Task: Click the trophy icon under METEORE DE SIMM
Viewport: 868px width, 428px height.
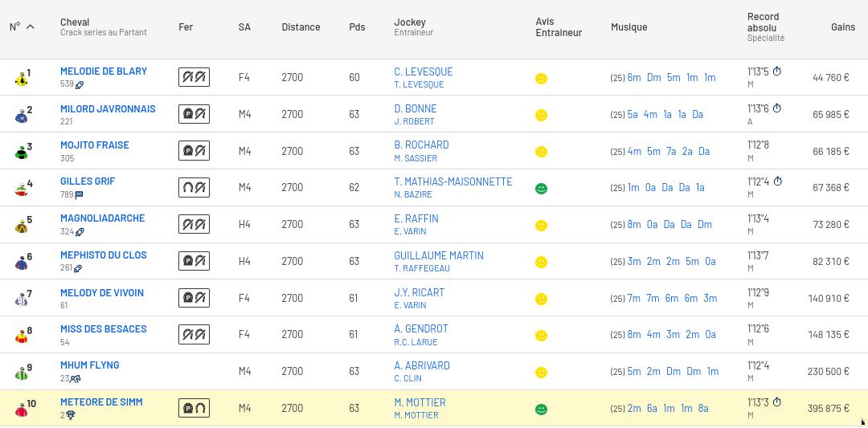Action: coord(71,416)
